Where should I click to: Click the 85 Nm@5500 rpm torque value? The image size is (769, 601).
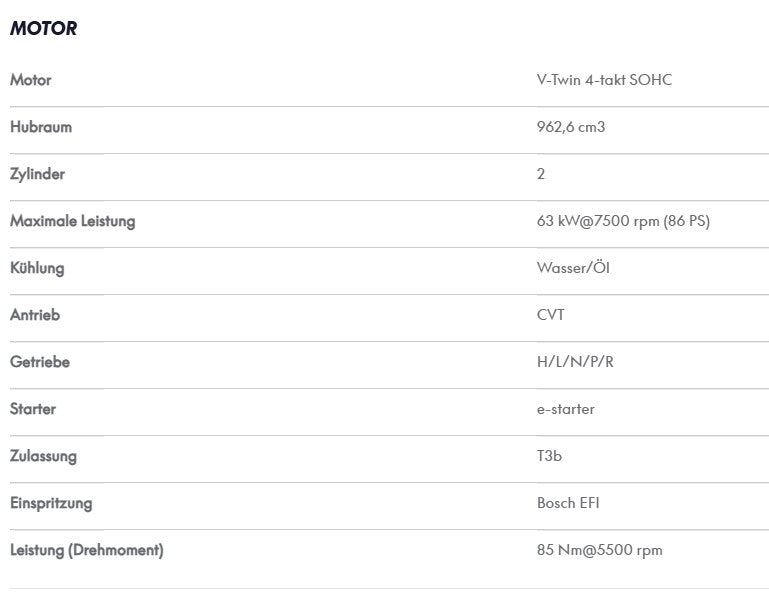pyautogui.click(x=600, y=550)
